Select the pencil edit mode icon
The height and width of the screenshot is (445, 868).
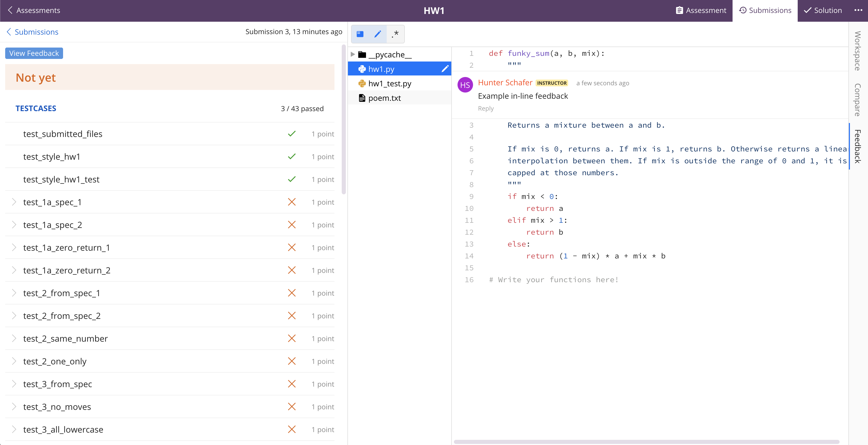[377, 34]
